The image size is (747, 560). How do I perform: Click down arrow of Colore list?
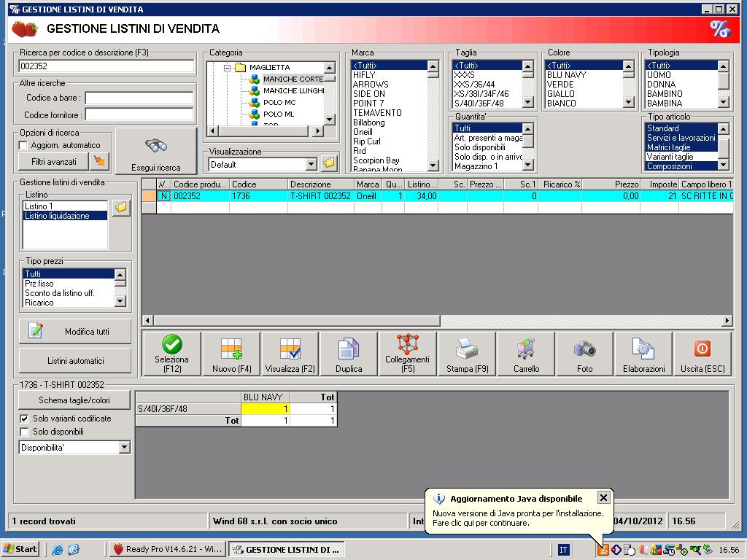(628, 102)
